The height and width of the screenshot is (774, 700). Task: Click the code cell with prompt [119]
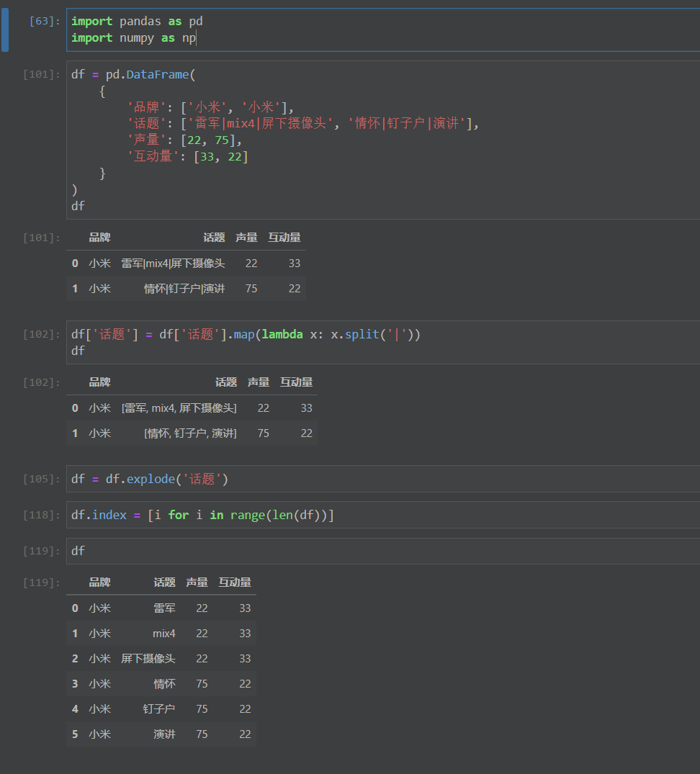[x=383, y=551]
